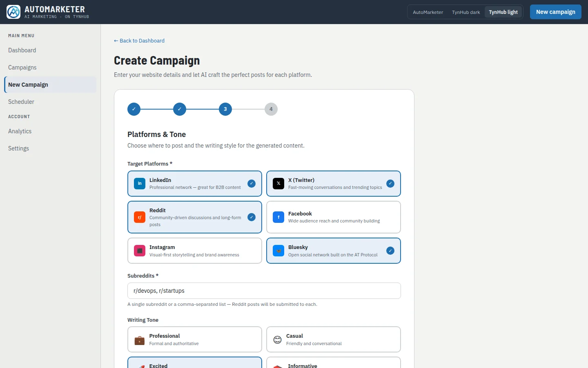This screenshot has height=368, width=588.
Task: Go to completed step one in stepper
Action: [x=134, y=109]
